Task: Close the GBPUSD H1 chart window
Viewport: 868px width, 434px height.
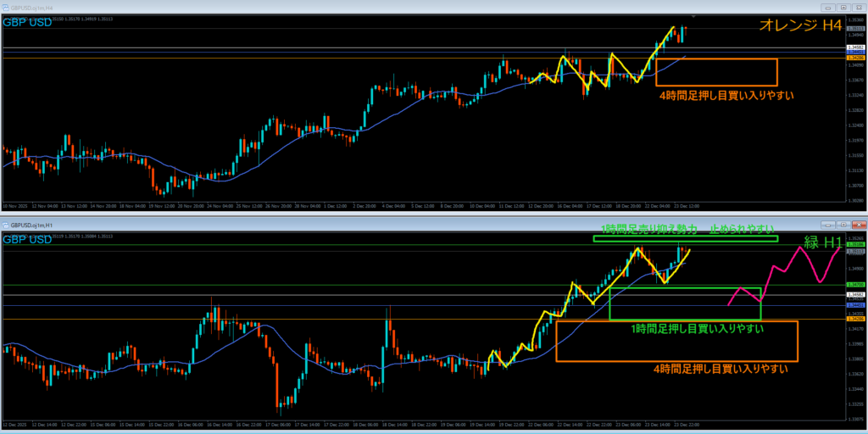Action: [859, 225]
